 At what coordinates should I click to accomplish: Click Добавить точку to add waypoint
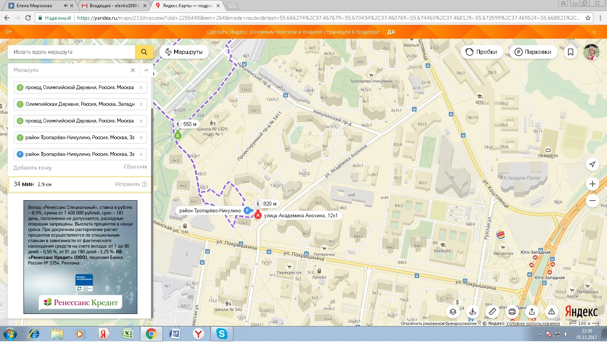33,168
